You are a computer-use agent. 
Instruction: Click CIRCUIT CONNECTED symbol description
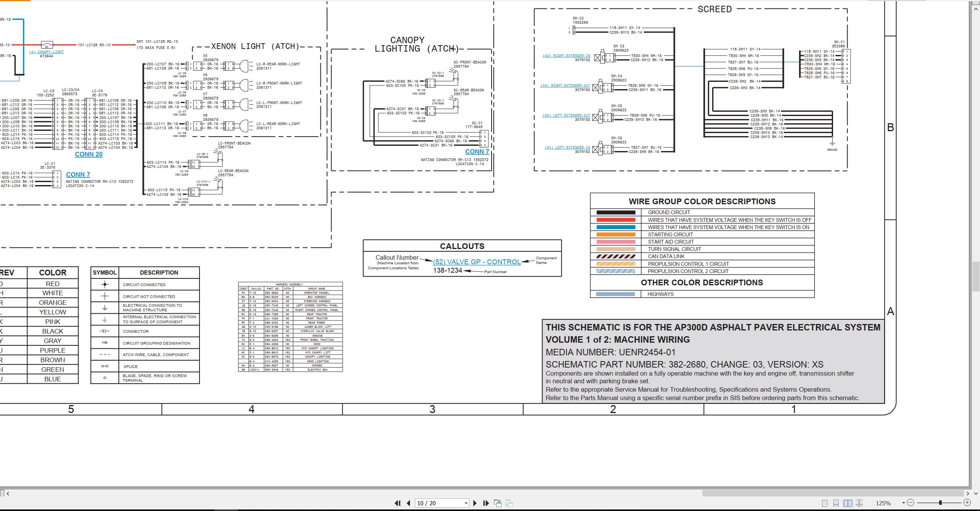pos(144,285)
